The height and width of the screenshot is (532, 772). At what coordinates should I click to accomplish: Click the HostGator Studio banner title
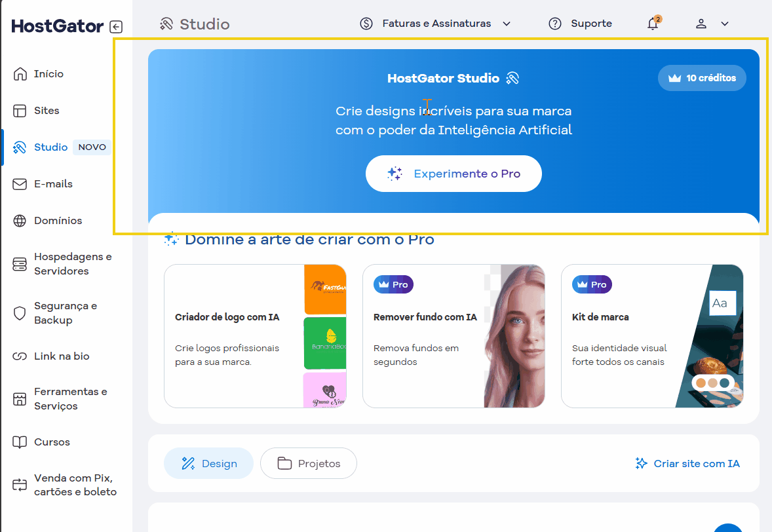tap(443, 78)
